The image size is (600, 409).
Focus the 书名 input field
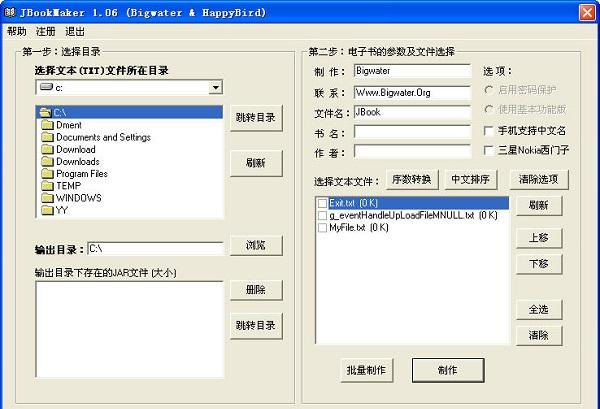coord(412,132)
